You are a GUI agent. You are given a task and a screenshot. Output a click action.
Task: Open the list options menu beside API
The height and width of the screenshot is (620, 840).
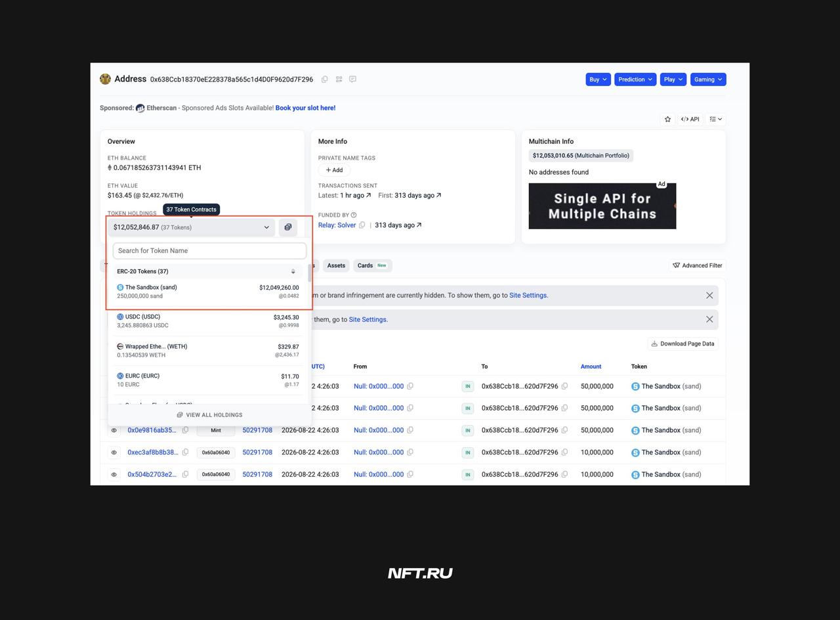pyautogui.click(x=715, y=119)
